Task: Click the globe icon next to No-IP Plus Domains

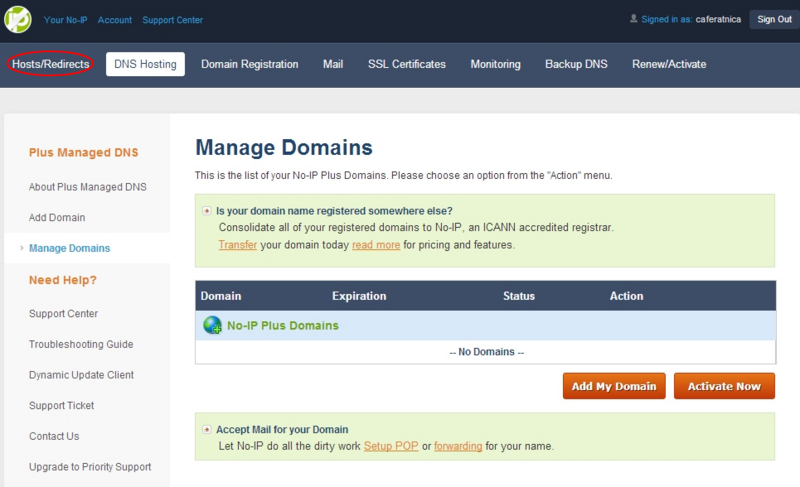Action: coord(212,325)
